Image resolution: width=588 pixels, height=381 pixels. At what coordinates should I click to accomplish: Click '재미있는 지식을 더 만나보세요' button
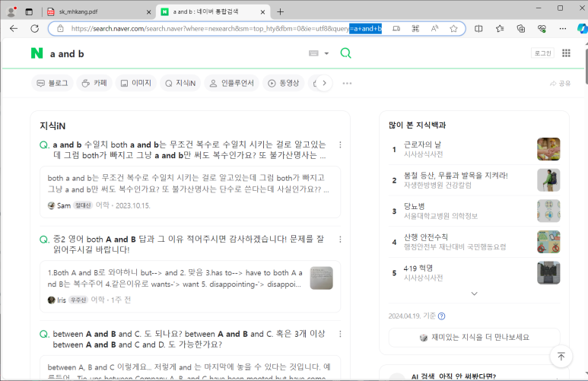tap(475, 338)
